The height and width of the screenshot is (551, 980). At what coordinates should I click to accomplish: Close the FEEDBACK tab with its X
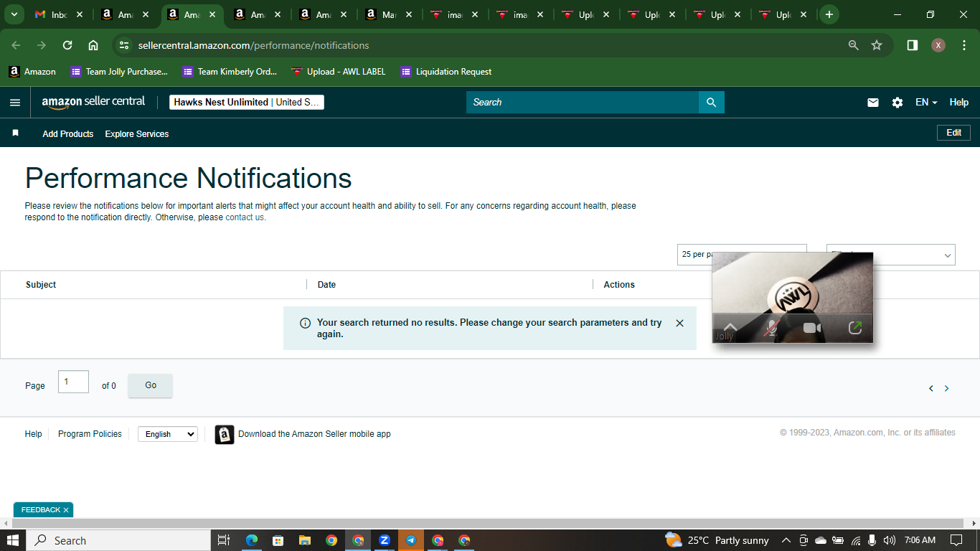click(x=66, y=510)
